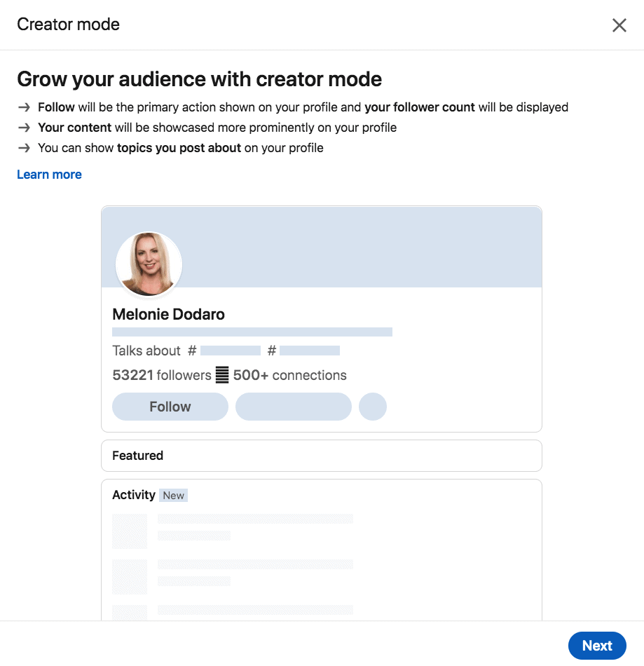Click the 53221 followers count
This screenshot has height=666, width=644.
(162, 375)
